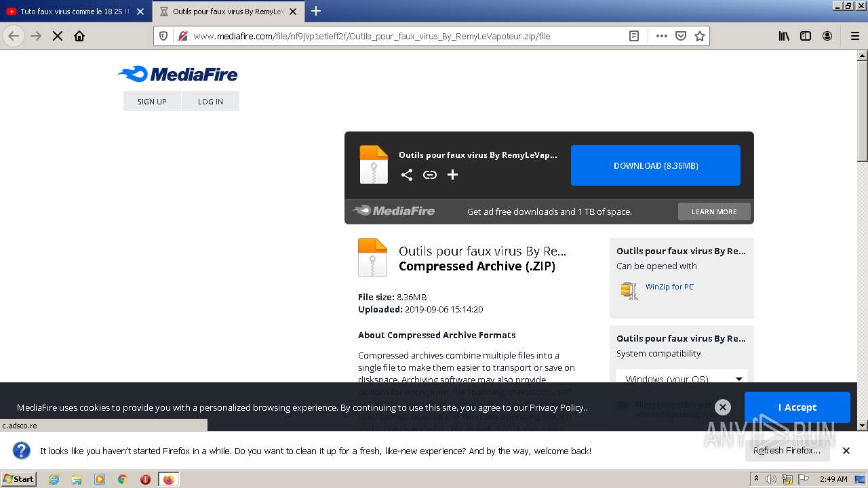Click the blue question mark info icon
This screenshot has height=488, width=868.
22,451
